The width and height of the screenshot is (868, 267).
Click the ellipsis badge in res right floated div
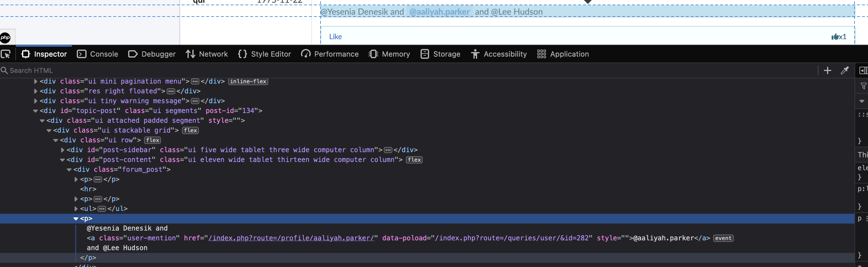click(x=171, y=91)
